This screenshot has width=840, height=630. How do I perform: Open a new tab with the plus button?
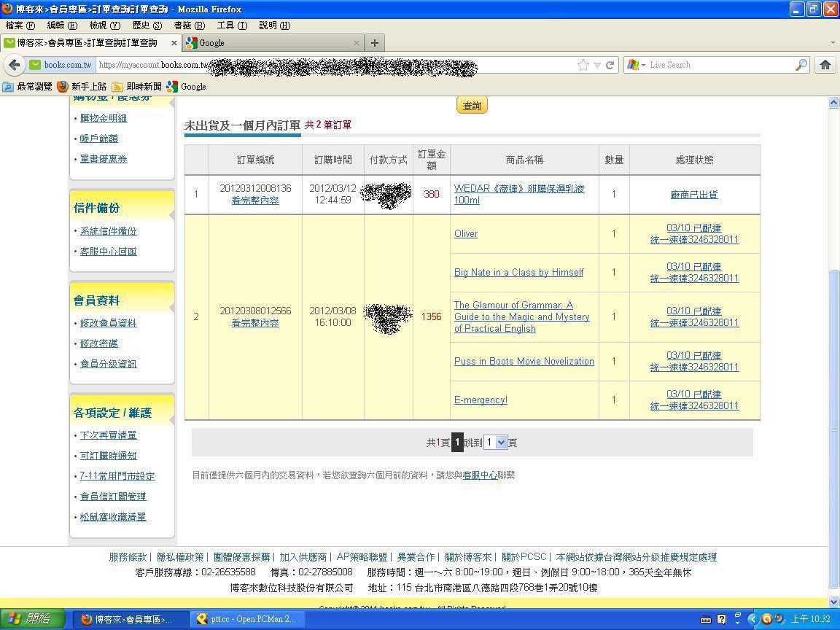coord(375,43)
